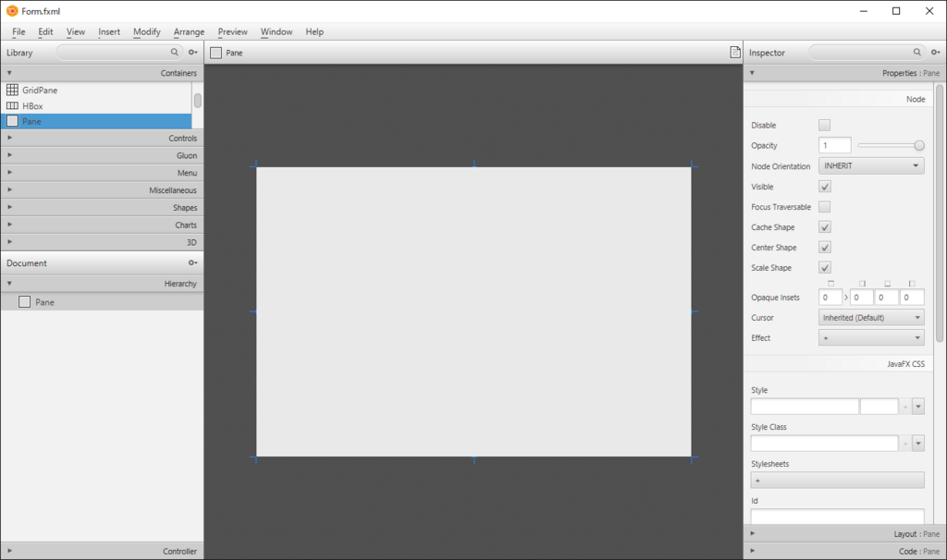
Task: Click the Opacity slider handle
Action: tap(919, 145)
